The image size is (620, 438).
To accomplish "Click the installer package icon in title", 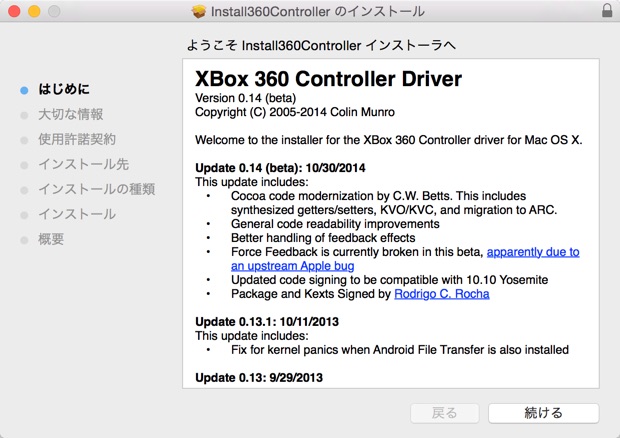I will [199, 11].
